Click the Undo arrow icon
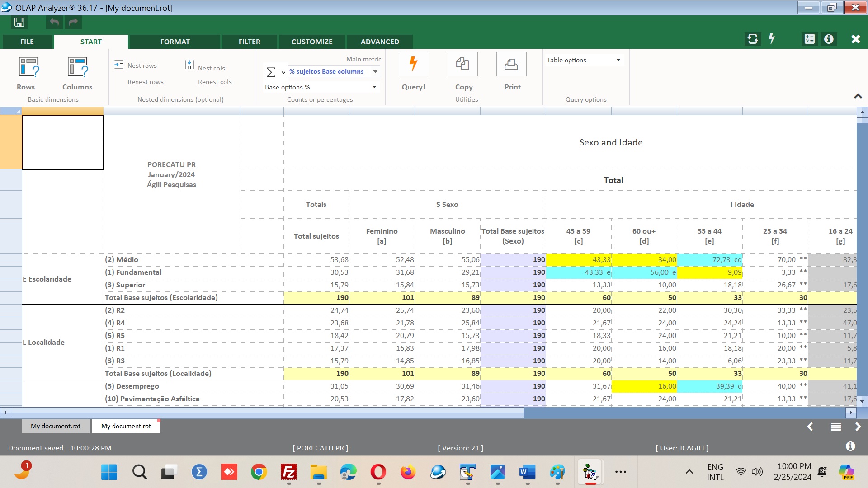Screen dimensions: 868x488 (54, 22)
